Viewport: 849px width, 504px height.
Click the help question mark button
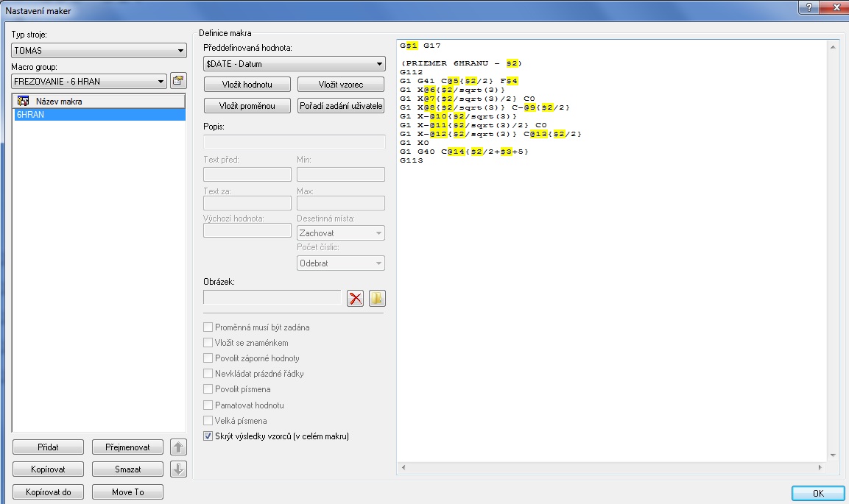point(809,6)
